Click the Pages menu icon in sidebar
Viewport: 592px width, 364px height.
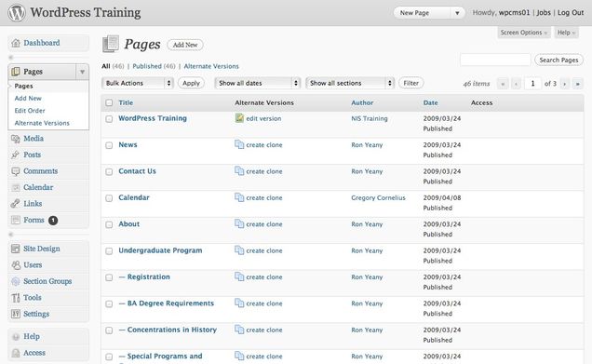tap(16, 72)
